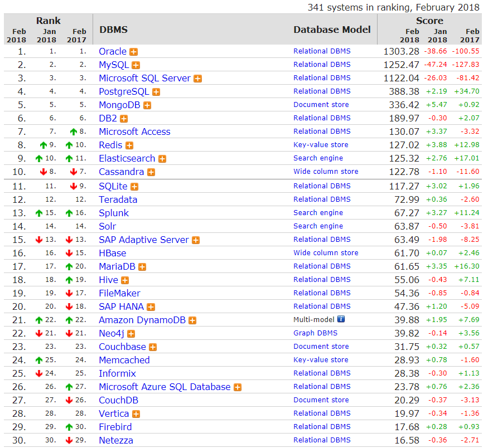488x448 pixels.
Task: Click the plus icon beside MongoDB
Action: 147,105
